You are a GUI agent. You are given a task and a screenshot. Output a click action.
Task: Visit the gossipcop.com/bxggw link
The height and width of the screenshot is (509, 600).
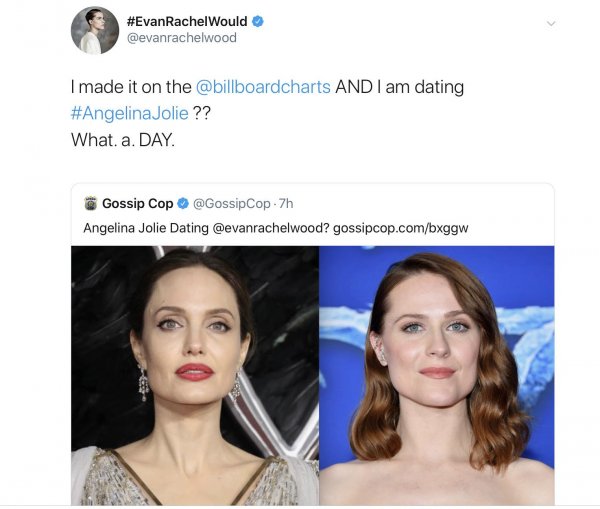(407, 227)
